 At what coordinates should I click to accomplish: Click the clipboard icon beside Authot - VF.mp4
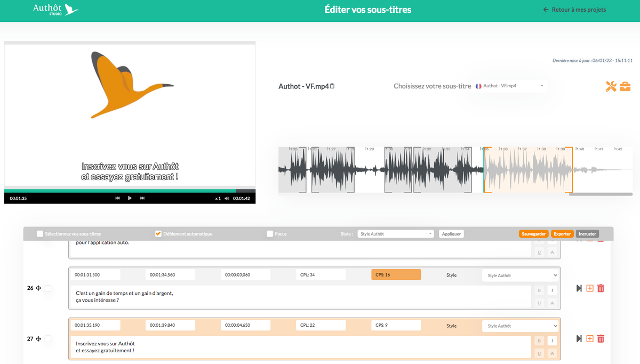[332, 86]
